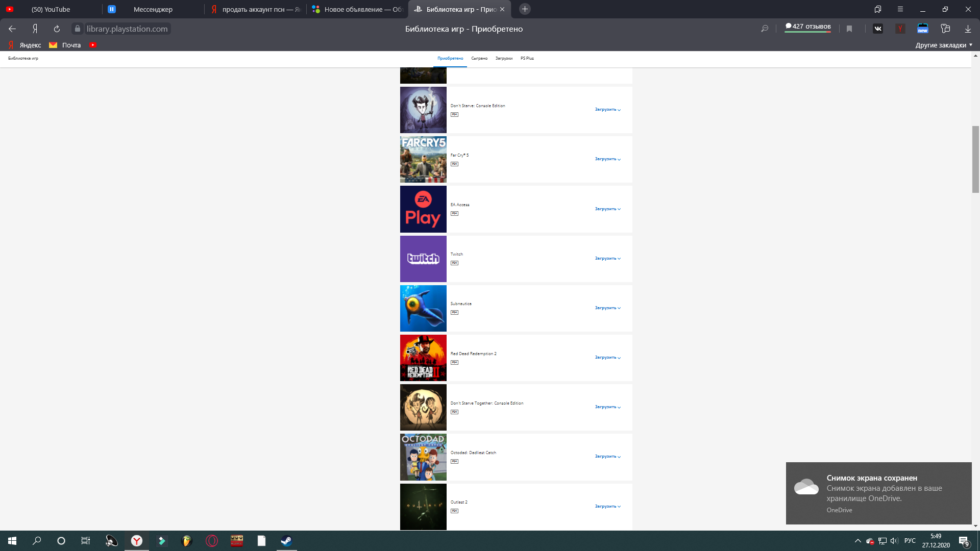
Task: Open Yandex home button in toolbar
Action: 35,29
